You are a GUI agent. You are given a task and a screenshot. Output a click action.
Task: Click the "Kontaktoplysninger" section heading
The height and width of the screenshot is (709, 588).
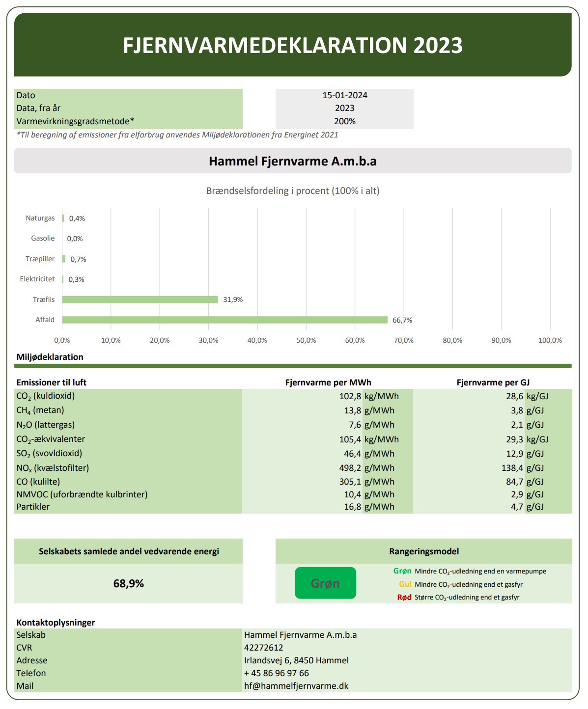click(56, 623)
